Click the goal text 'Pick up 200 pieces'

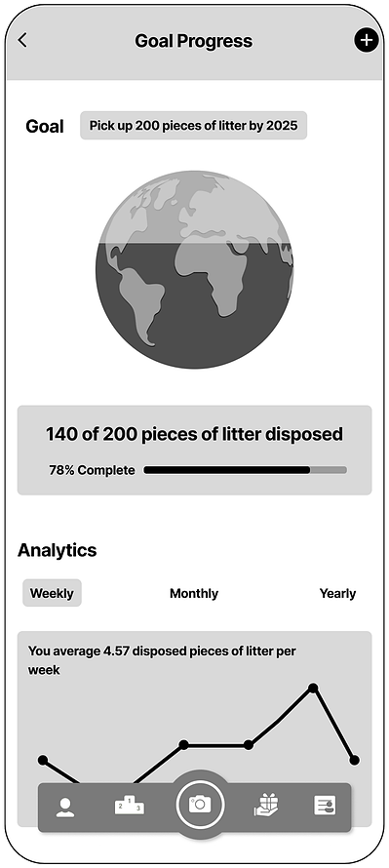tap(194, 125)
